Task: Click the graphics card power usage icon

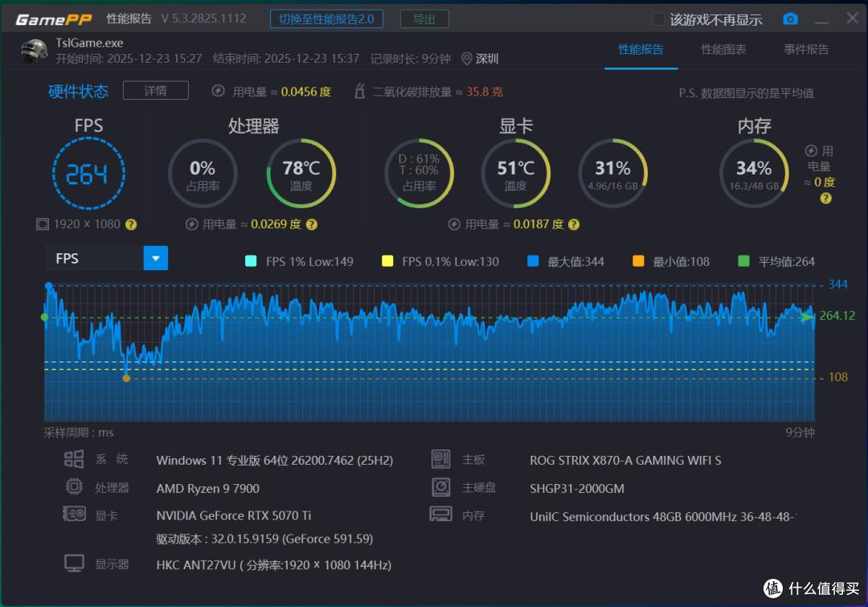Action: pos(454,224)
